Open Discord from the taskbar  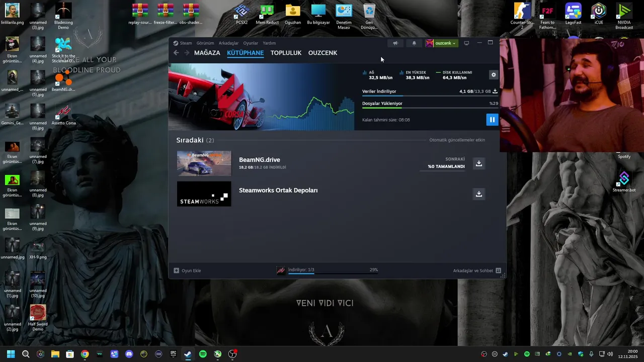(x=129, y=354)
